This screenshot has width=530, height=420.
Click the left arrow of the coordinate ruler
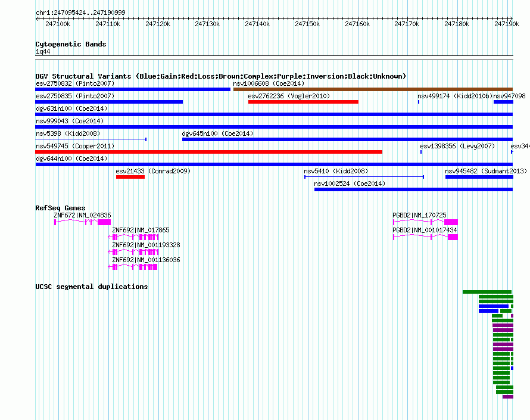coord(37,19)
